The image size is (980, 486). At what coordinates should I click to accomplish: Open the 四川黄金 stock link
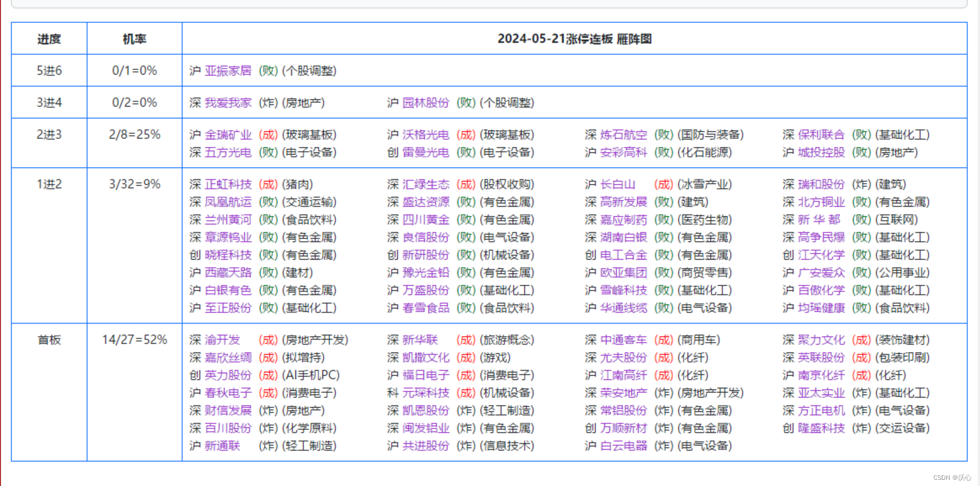coord(426,220)
